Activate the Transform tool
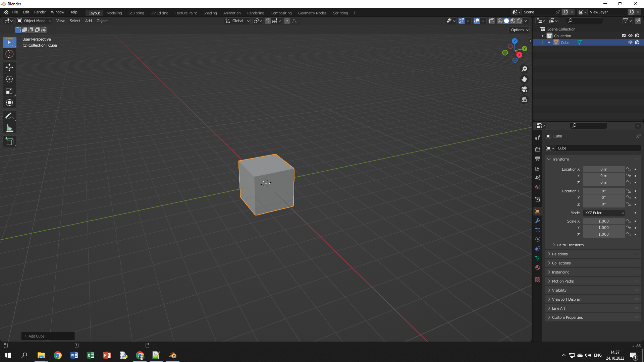Viewport: 644px width, 362px height. (x=9, y=103)
